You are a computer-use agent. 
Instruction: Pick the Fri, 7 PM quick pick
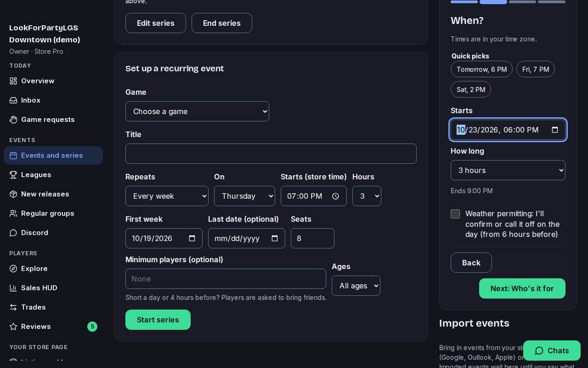click(536, 69)
